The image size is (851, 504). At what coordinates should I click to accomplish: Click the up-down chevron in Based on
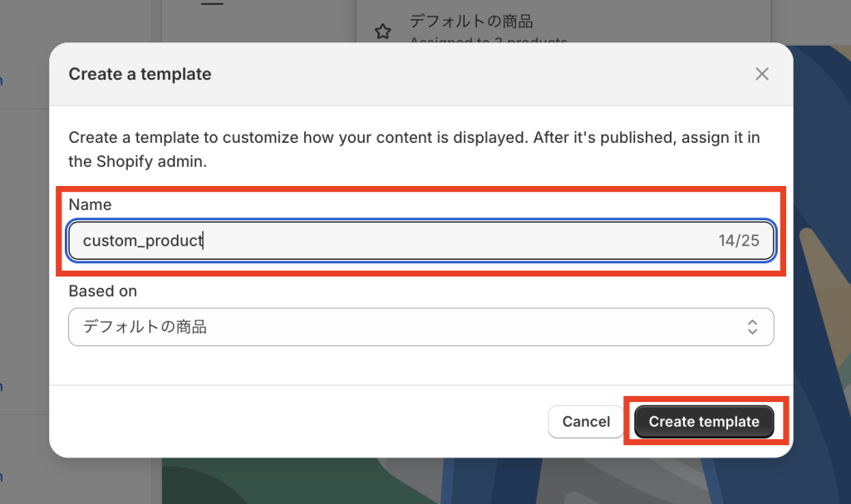coord(752,327)
